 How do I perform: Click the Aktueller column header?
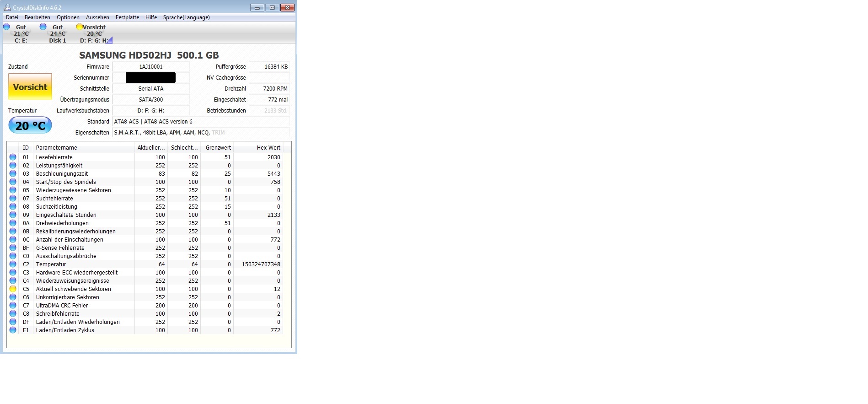click(151, 148)
